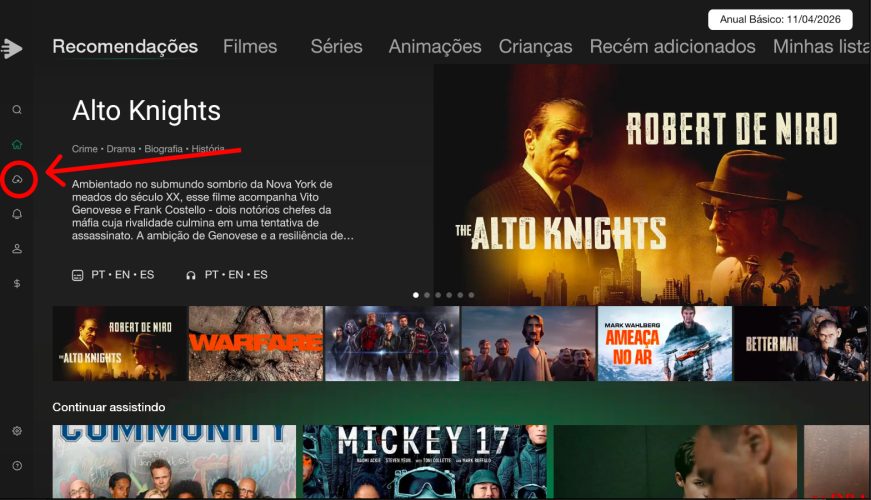The width and height of the screenshot is (871, 500).
Task: Select the Crianças tab
Action: 535,47
